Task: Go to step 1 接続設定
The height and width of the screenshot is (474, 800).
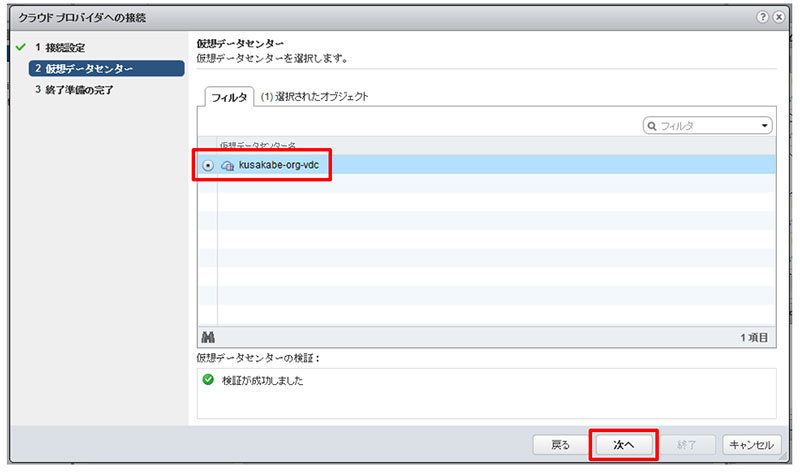Action: 60,47
